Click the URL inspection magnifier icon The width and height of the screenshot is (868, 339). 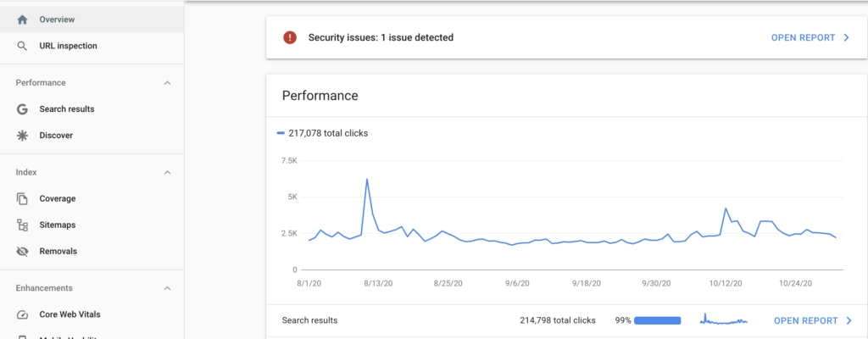(22, 46)
